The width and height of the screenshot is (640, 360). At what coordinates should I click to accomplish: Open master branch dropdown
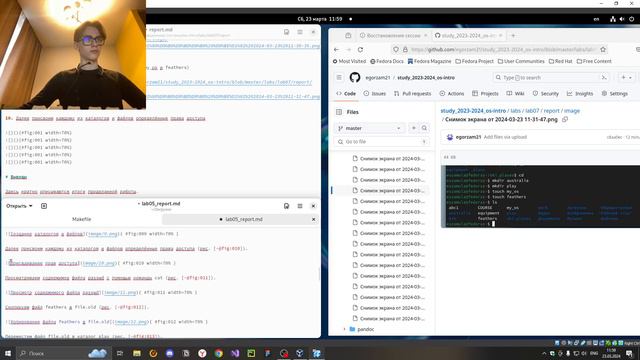(370, 128)
